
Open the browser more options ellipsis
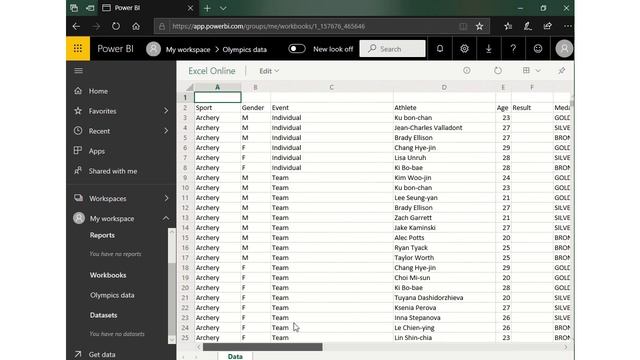click(567, 26)
